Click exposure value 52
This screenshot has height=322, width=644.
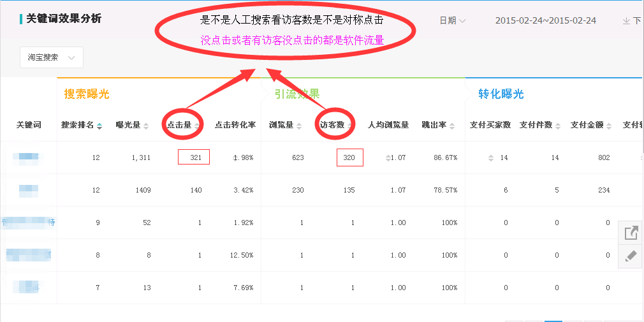(147, 223)
